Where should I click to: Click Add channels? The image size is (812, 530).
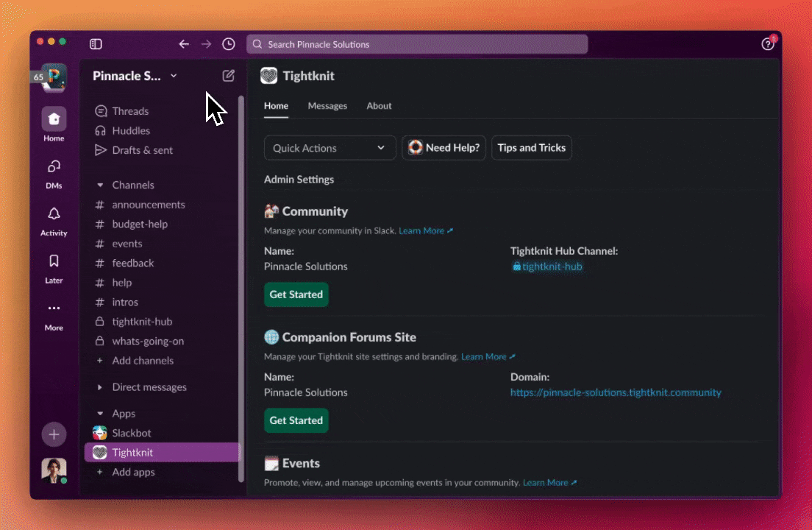point(143,361)
